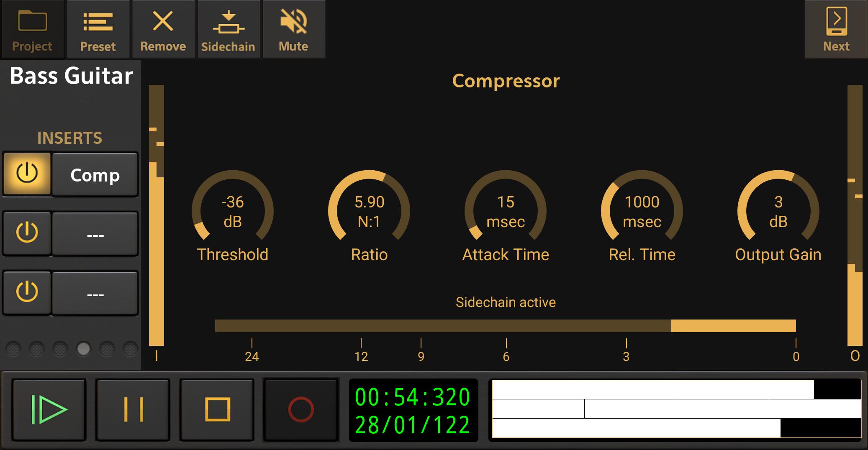868x450 pixels.
Task: Open the Project folder menu
Action: 32,29
